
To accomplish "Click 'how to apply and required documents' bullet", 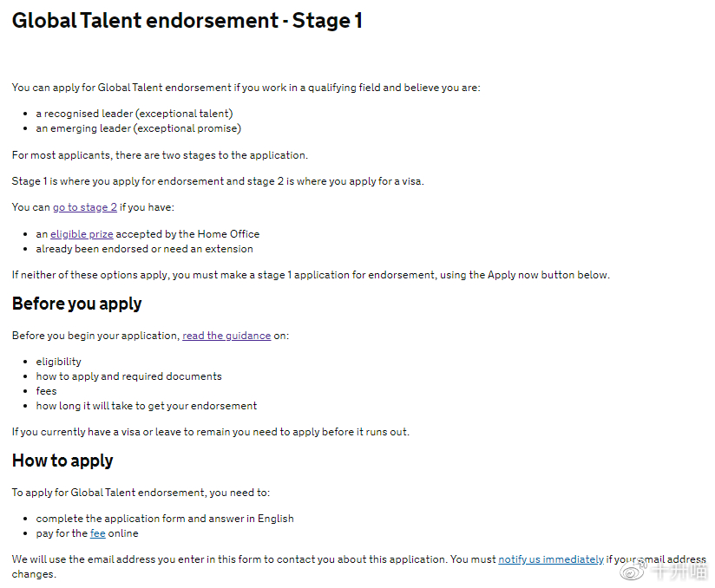I will (128, 376).
